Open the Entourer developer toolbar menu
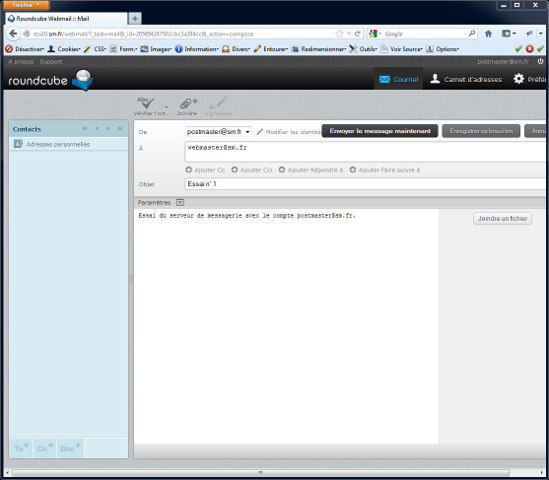The height and width of the screenshot is (480, 549). (271, 49)
